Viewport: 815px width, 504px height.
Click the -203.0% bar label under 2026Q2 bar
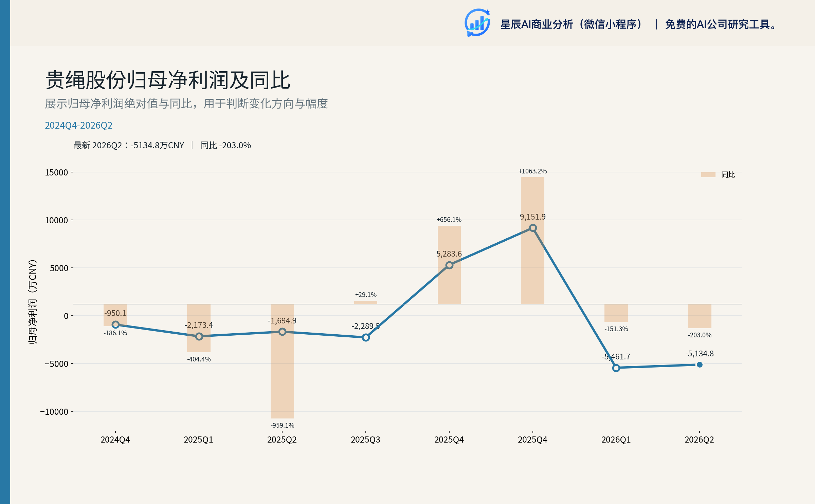tap(700, 335)
